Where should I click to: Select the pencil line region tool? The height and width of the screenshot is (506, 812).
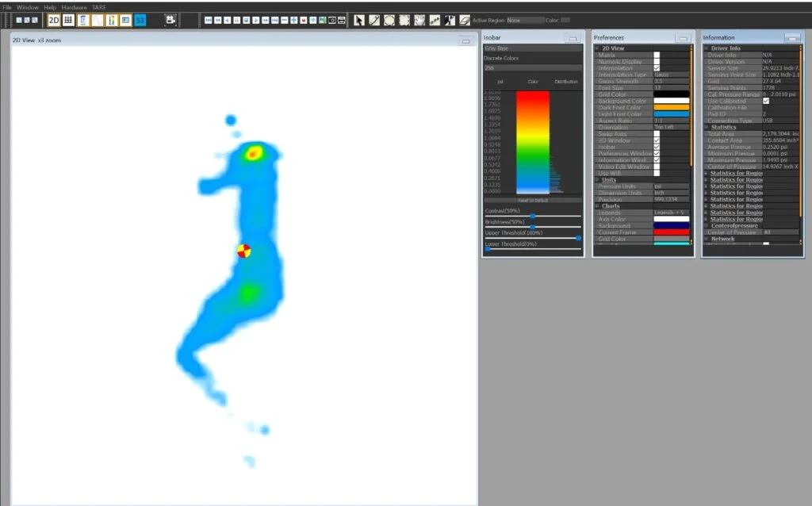373,20
